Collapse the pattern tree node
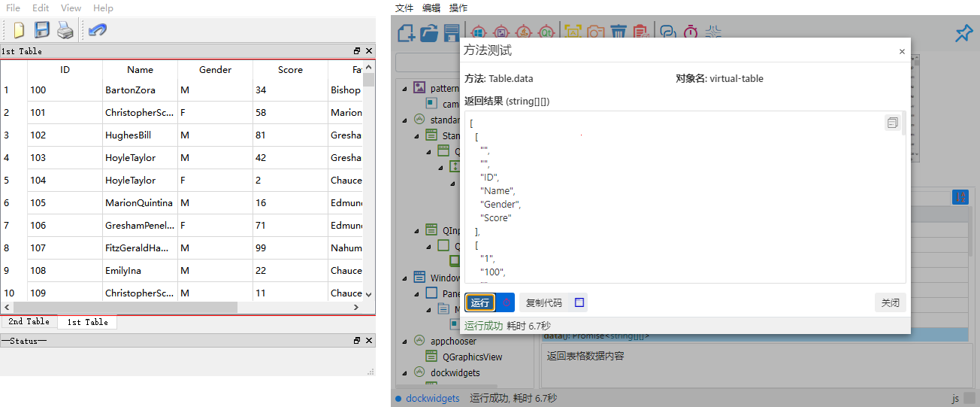The height and width of the screenshot is (407, 980). click(405, 89)
